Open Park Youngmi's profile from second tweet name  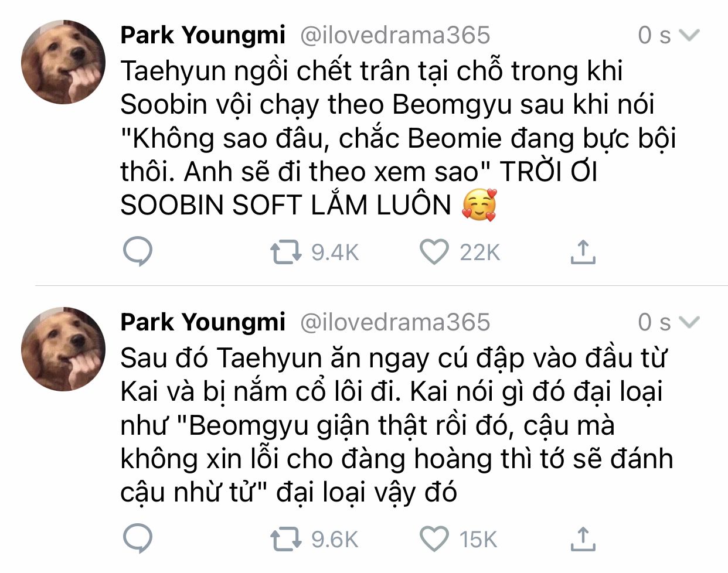click(x=202, y=322)
